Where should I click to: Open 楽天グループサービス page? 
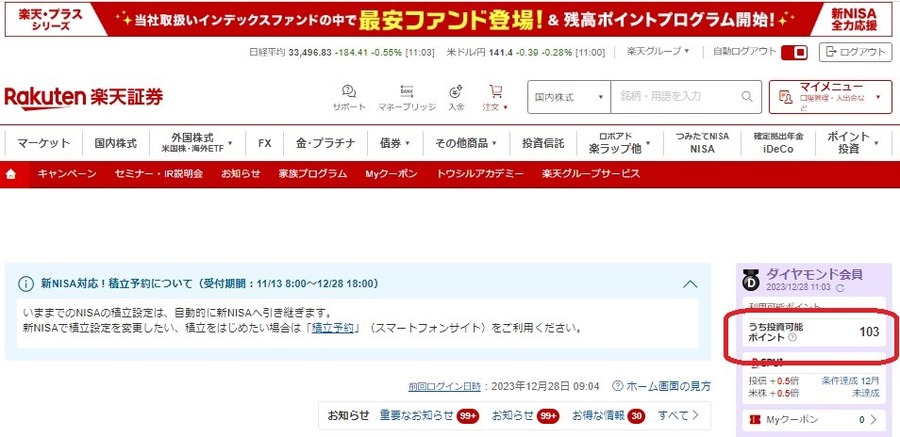pyautogui.click(x=591, y=174)
